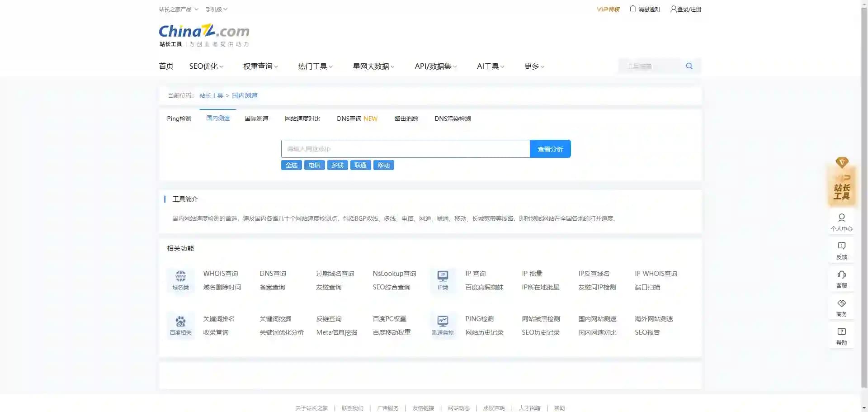The image size is (868, 412).
Task: Open the WHOIS查询 link
Action: coord(221,274)
